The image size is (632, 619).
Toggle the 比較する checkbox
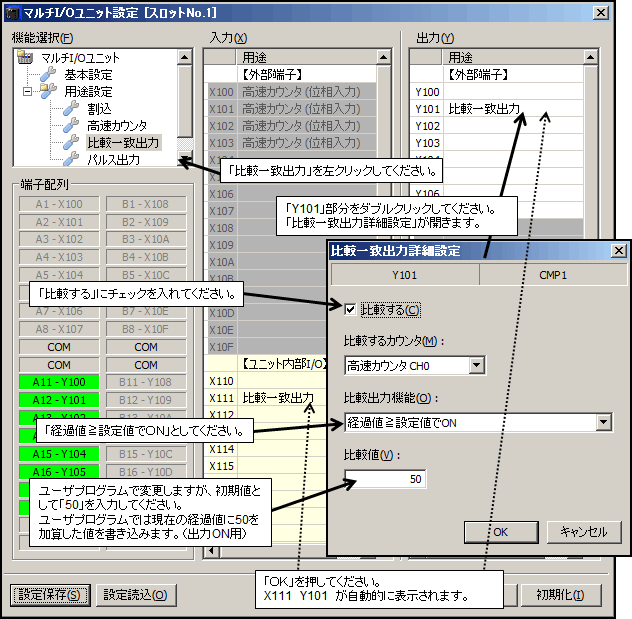(349, 310)
